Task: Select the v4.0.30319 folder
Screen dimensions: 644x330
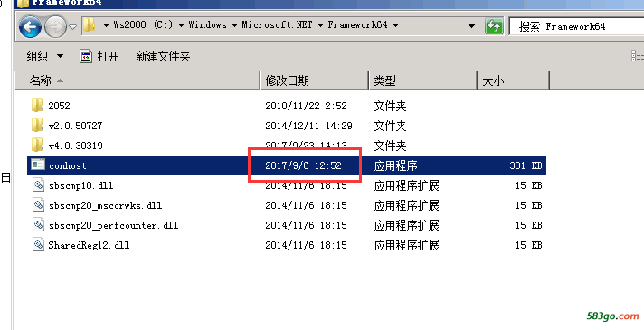Action: pyautogui.click(x=76, y=146)
